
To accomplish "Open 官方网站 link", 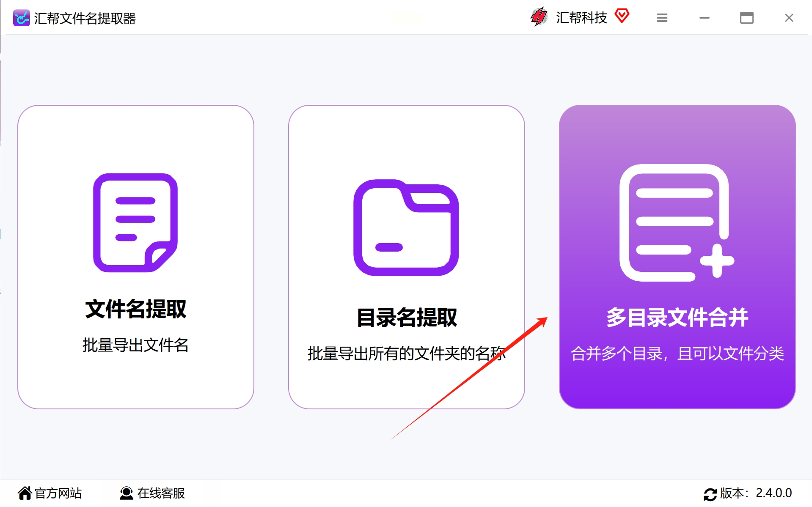I will 58,493.
